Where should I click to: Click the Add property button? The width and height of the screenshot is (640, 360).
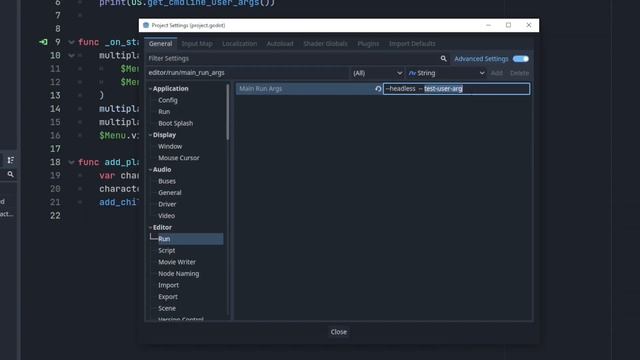pyautogui.click(x=497, y=73)
